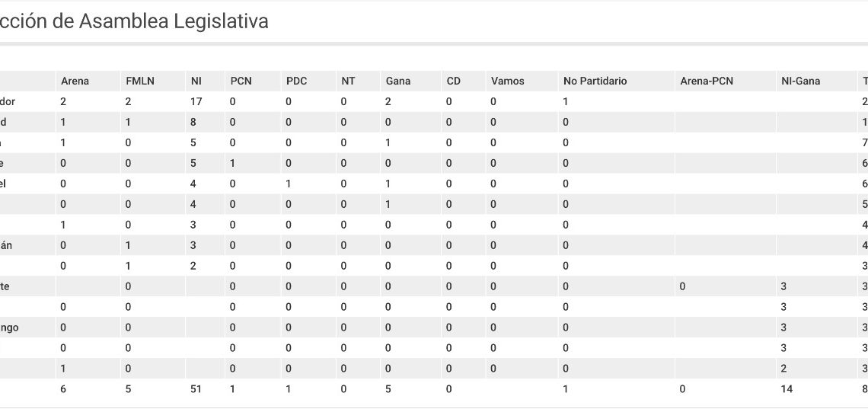Select the NI-Gana column header
The width and height of the screenshot is (868, 409).
(x=800, y=81)
